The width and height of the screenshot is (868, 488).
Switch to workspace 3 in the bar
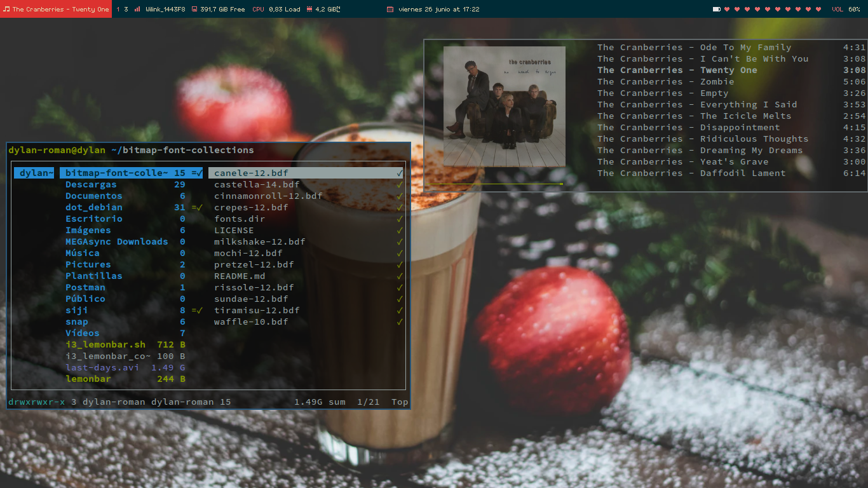[126, 10]
